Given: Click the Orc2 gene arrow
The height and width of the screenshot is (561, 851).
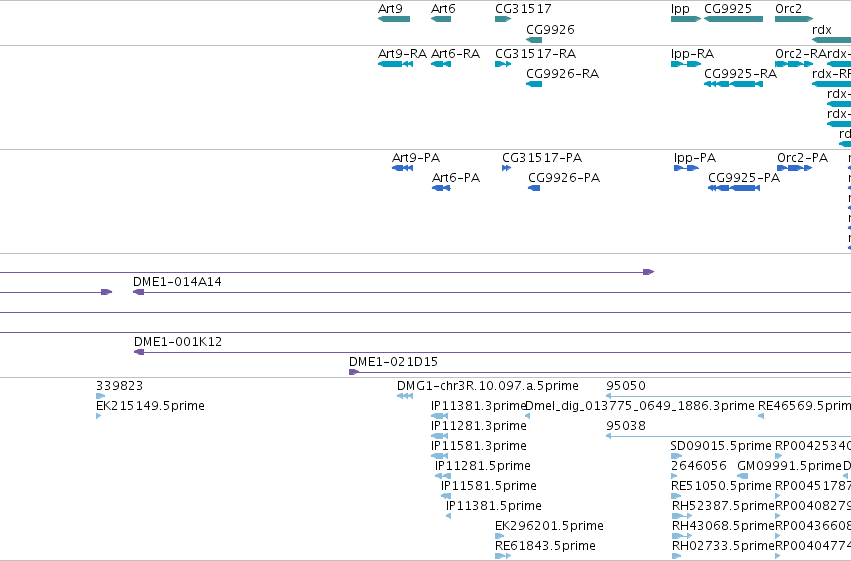Looking at the screenshot, I should click(x=794, y=19).
